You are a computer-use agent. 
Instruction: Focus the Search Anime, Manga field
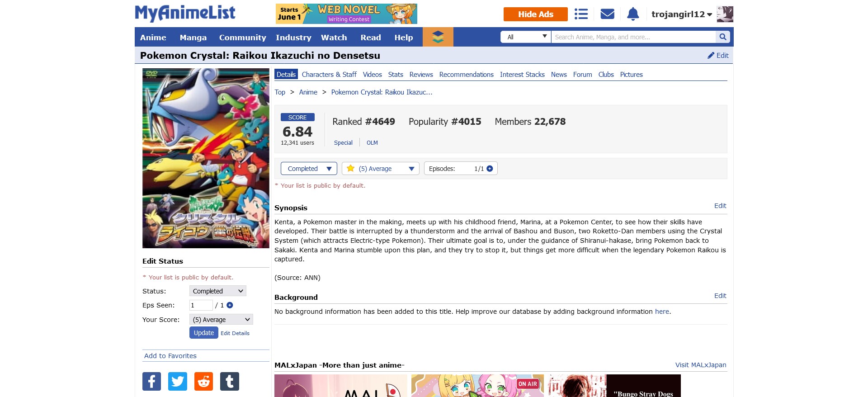(633, 37)
